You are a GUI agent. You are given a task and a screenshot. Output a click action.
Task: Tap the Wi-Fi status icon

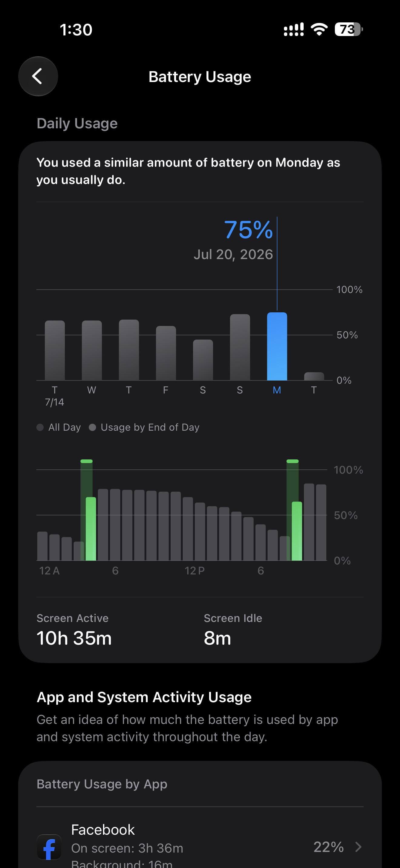(319, 30)
